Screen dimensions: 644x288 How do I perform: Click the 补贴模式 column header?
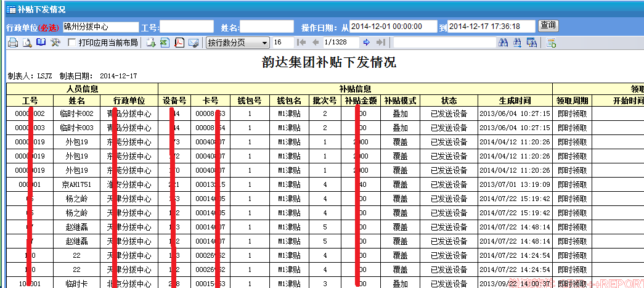(x=401, y=101)
